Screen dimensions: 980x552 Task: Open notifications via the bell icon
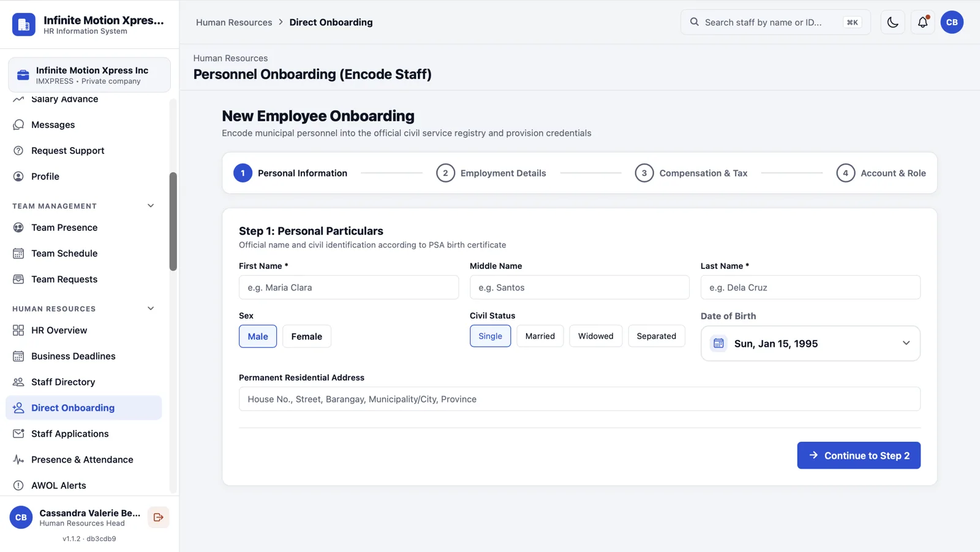(922, 22)
